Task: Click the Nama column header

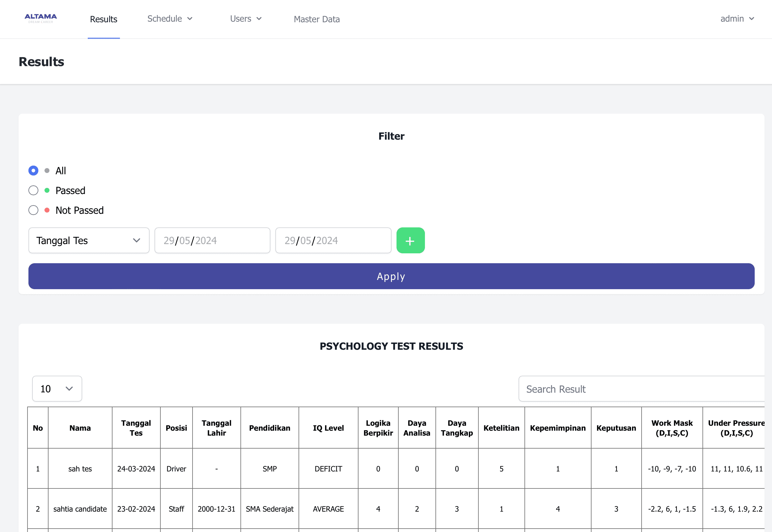Action: click(80, 428)
